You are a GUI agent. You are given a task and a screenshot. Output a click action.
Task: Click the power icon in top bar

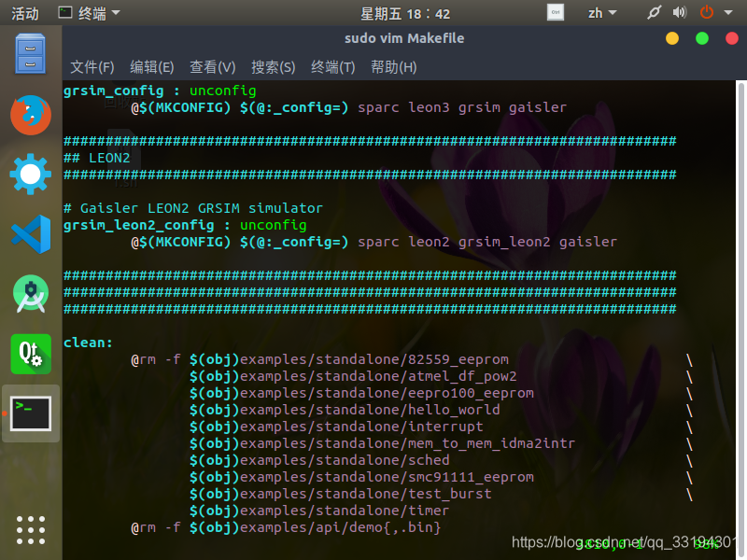click(x=707, y=12)
